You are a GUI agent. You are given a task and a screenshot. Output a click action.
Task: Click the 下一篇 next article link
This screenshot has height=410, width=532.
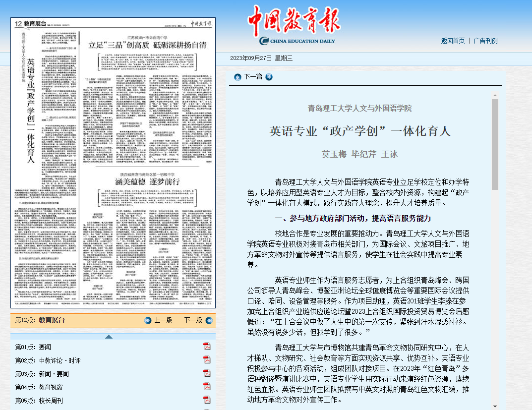coord(253,77)
